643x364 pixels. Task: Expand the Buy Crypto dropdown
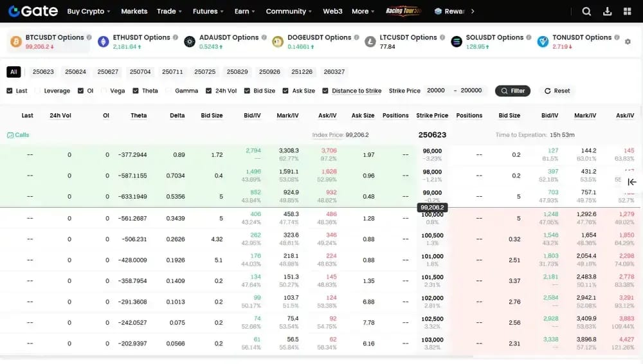(x=89, y=12)
